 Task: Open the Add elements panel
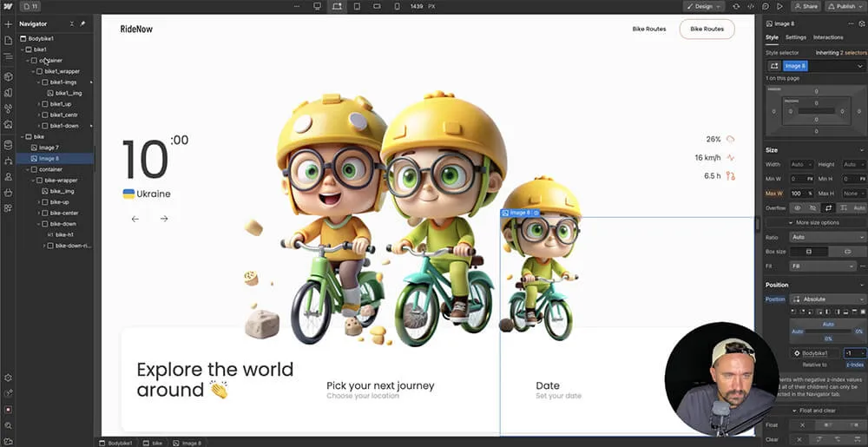pyautogui.click(x=8, y=24)
